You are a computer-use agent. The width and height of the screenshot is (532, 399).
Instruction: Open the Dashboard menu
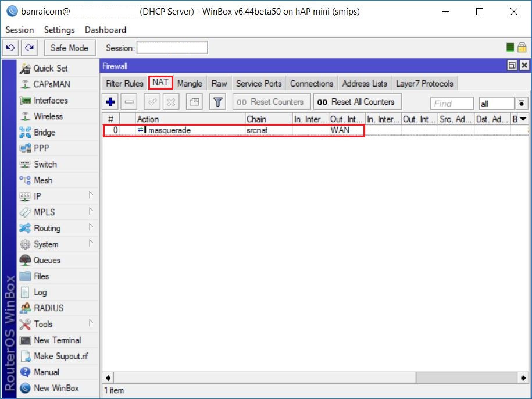105,30
